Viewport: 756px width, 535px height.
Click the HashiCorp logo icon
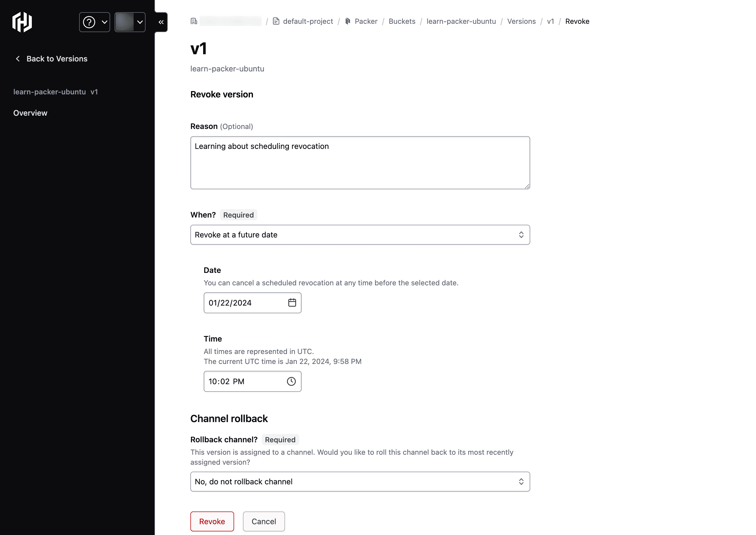point(22,22)
